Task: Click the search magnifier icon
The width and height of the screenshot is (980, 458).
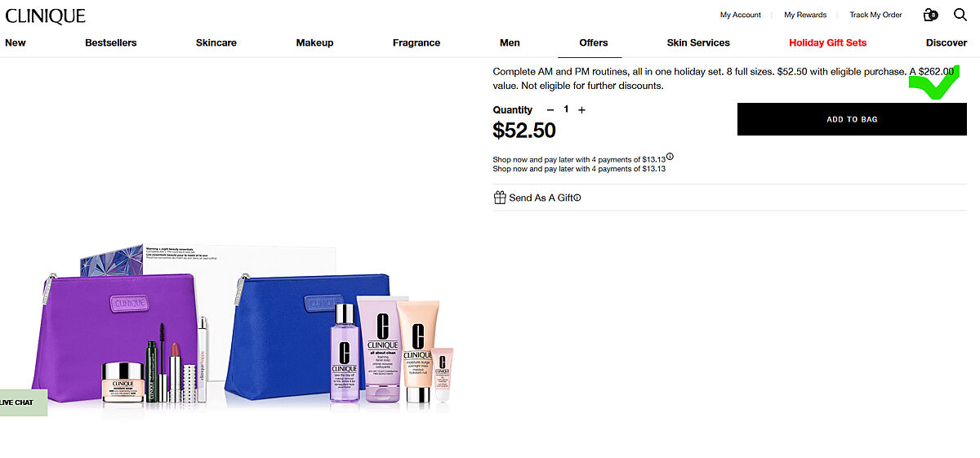Action: 960,15
